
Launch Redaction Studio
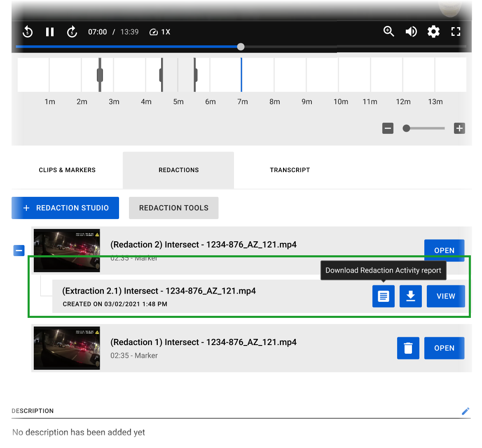[65, 208]
